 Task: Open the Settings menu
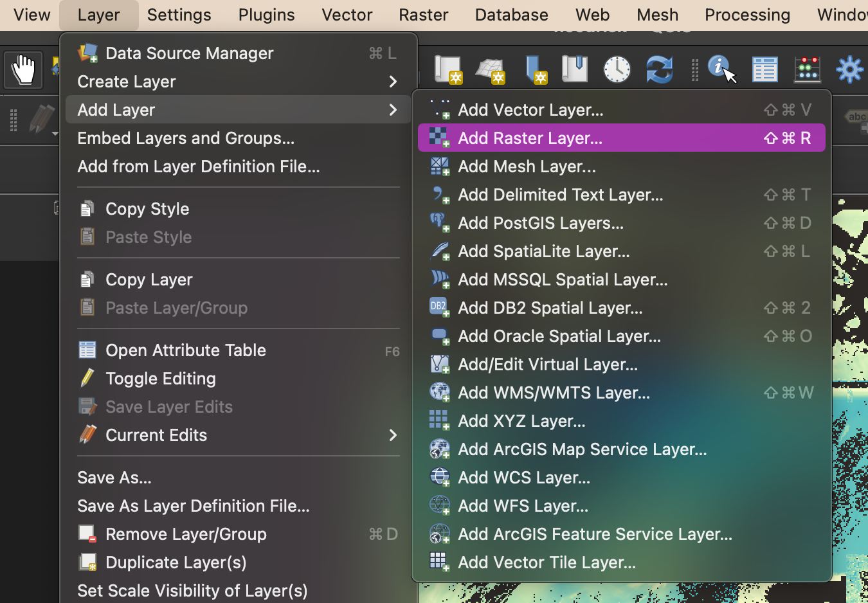179,15
